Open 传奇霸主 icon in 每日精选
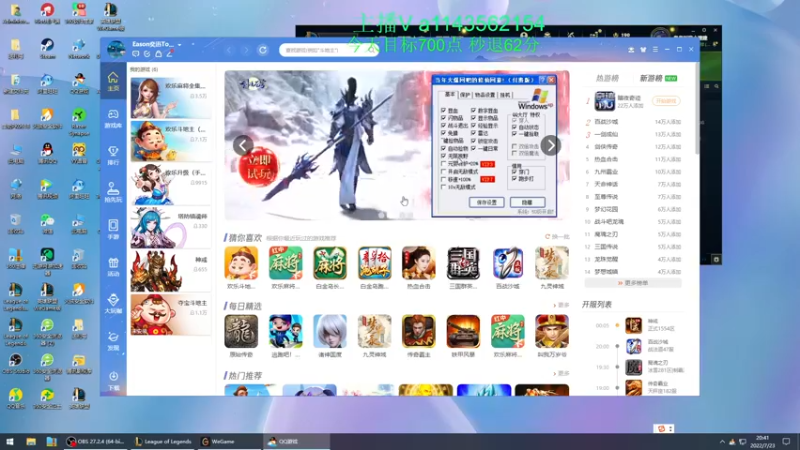Image resolution: width=800 pixels, height=450 pixels. pos(418,331)
